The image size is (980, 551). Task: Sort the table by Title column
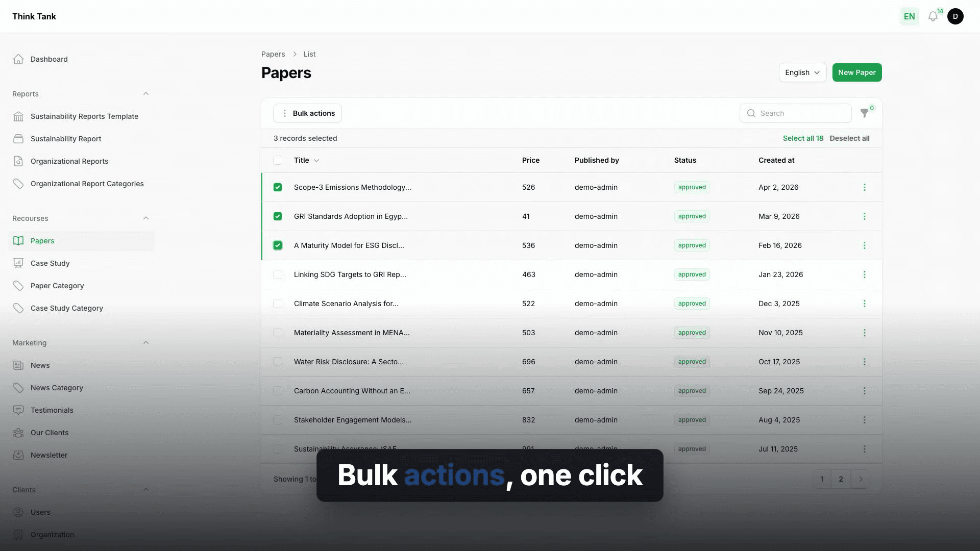pyautogui.click(x=306, y=160)
